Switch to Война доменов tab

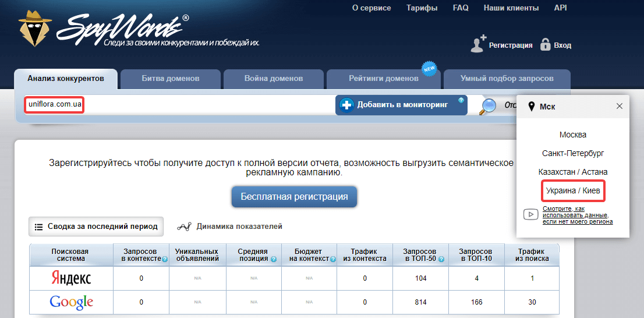pos(274,79)
